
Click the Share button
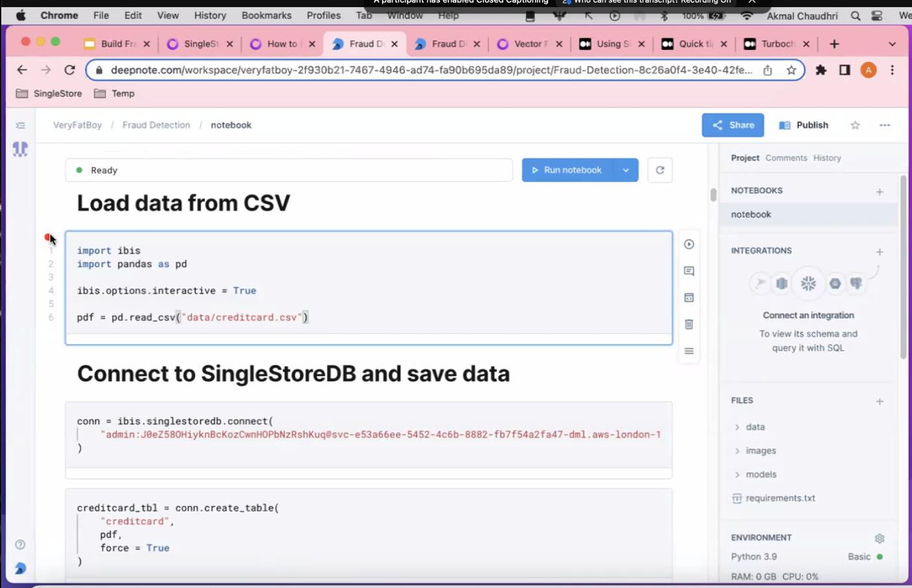(x=733, y=125)
